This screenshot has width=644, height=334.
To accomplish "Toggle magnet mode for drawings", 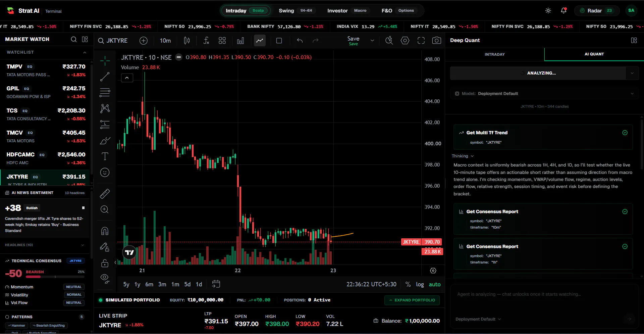I will pos(105,231).
